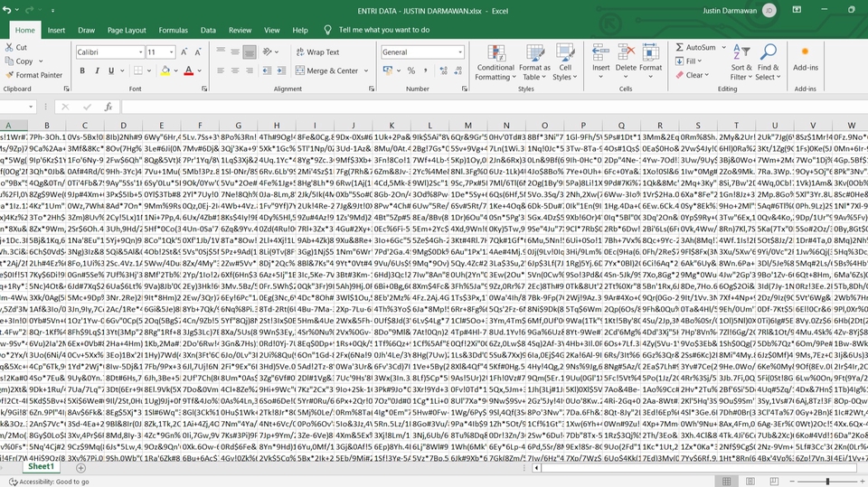The width and height of the screenshot is (868, 487).
Task: Apply Borders to the cell
Action: 138,70
